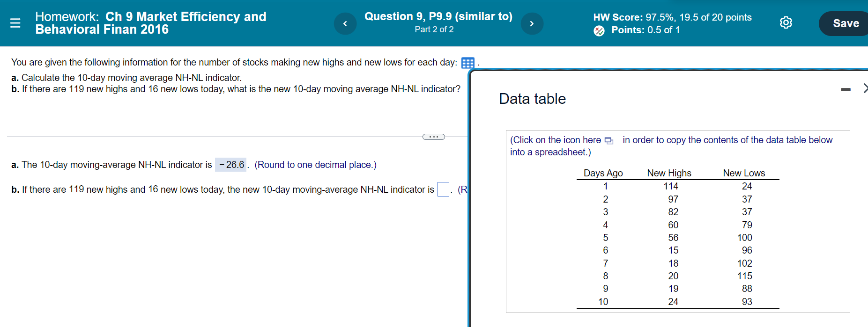The height and width of the screenshot is (327, 868).
Task: Click the New Highs value 60
Action: coord(673,225)
